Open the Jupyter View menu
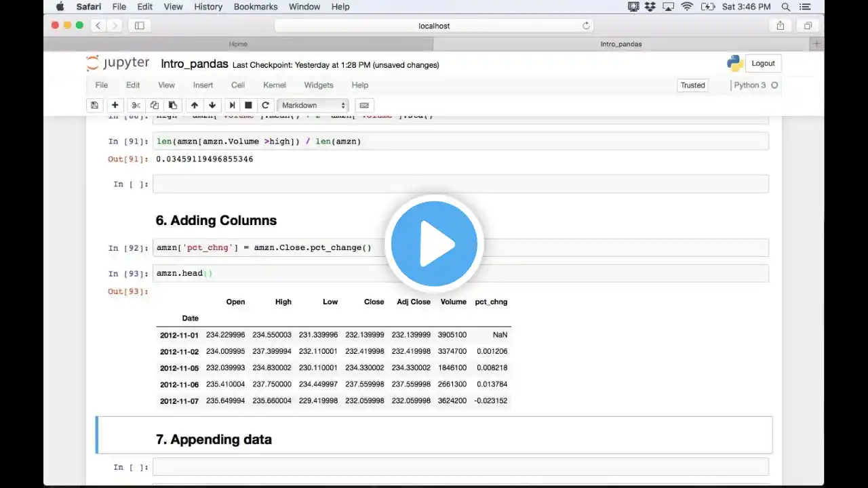Viewport: 868px width, 488px height. click(166, 85)
